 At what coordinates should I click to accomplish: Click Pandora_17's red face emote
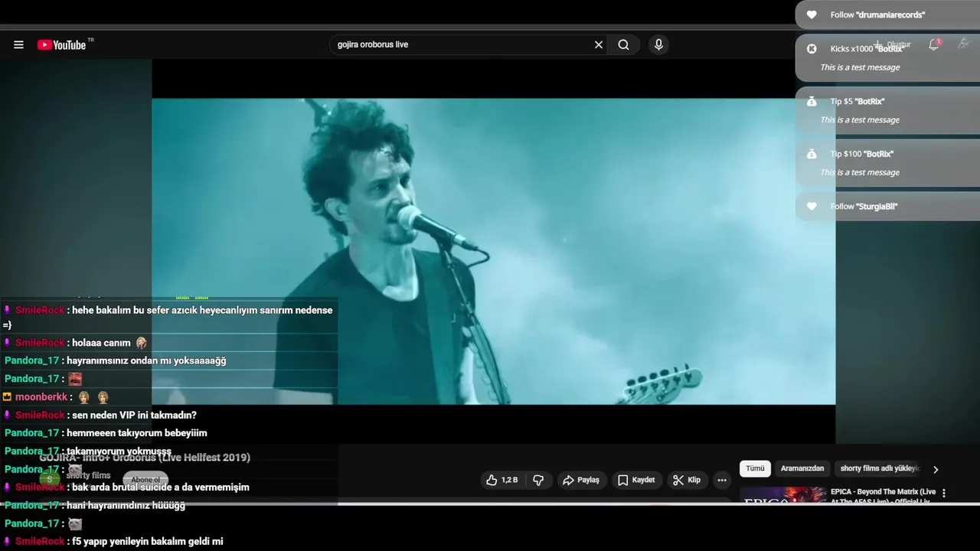point(75,379)
